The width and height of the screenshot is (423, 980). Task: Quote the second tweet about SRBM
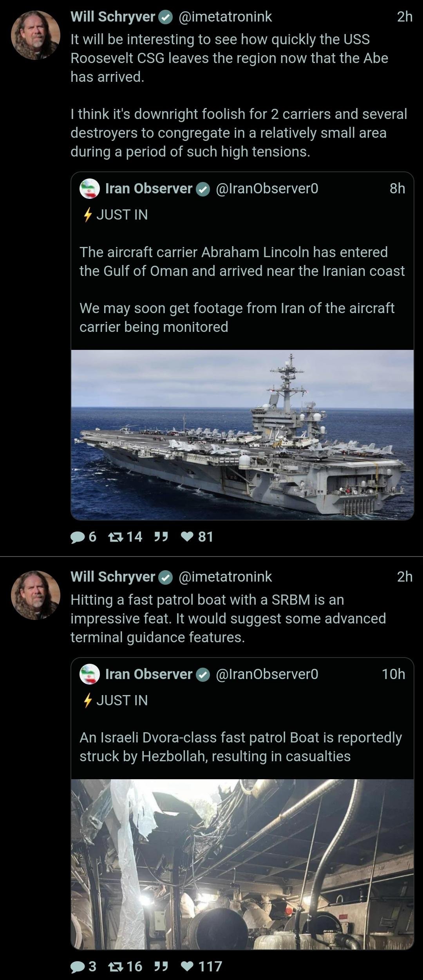tap(161, 966)
